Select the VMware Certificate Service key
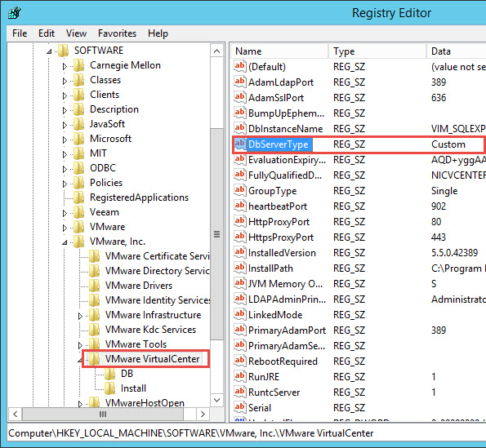486x448 pixels. [158, 256]
